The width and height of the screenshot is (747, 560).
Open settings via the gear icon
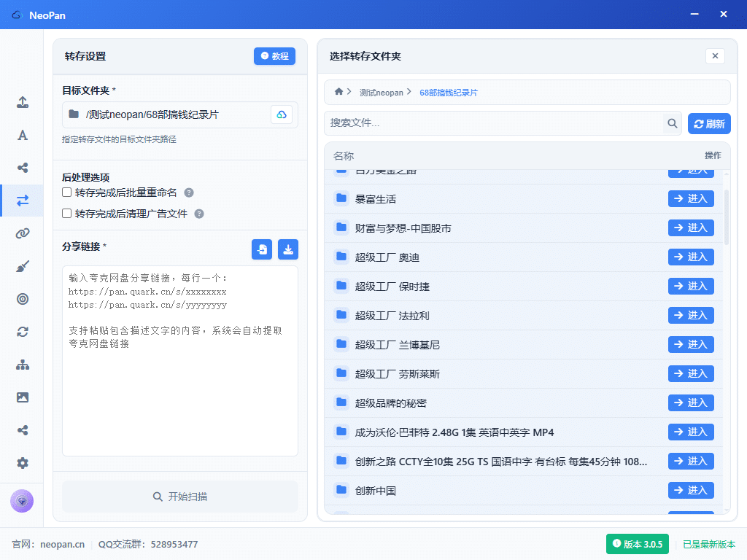(23, 463)
